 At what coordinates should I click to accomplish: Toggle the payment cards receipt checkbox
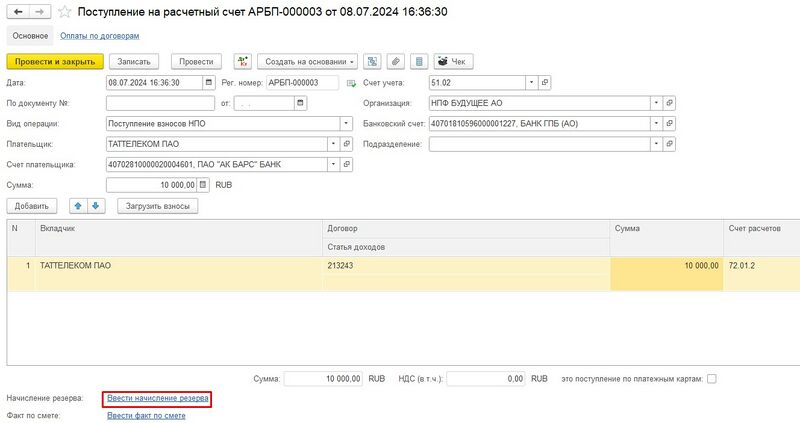point(712,379)
